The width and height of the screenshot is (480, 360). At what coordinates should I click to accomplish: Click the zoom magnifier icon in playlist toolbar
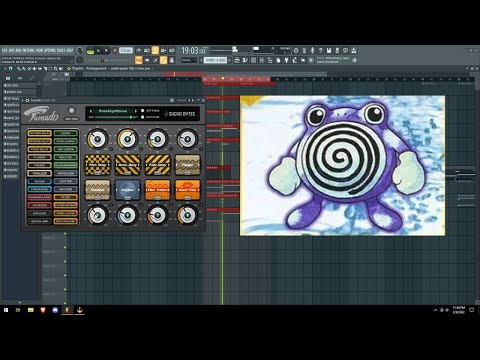[x=56, y=69]
